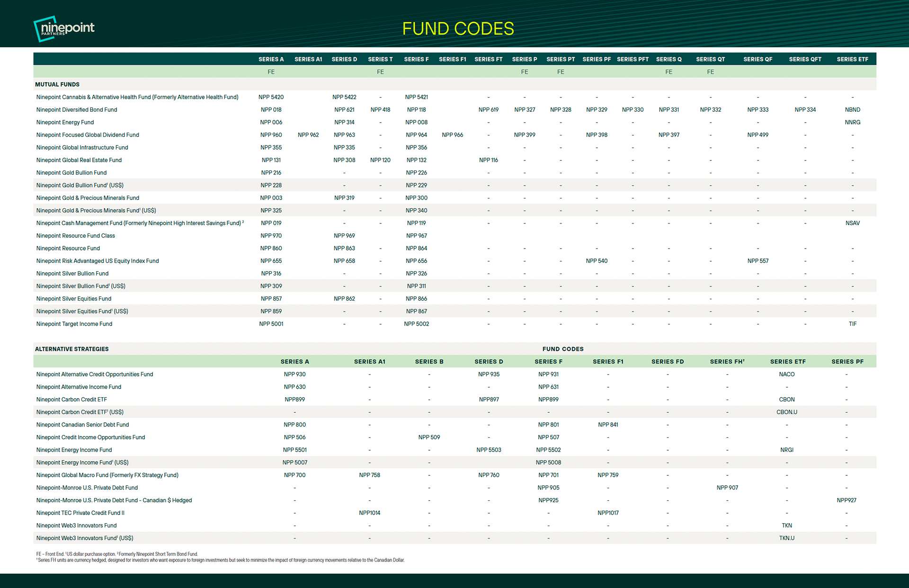Screen dimensions: 909x588
Task: Click ETF ticker TKN.U
Action: 786,538
